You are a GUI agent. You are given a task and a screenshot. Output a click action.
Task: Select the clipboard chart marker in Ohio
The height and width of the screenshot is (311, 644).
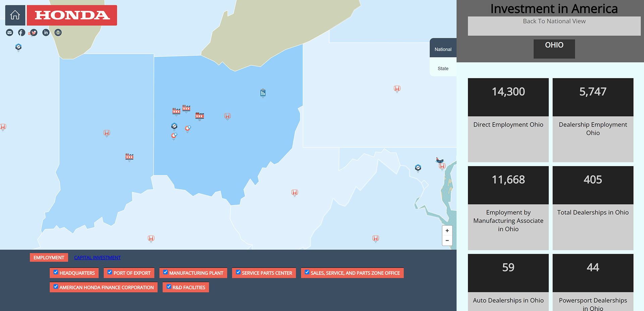(x=263, y=93)
